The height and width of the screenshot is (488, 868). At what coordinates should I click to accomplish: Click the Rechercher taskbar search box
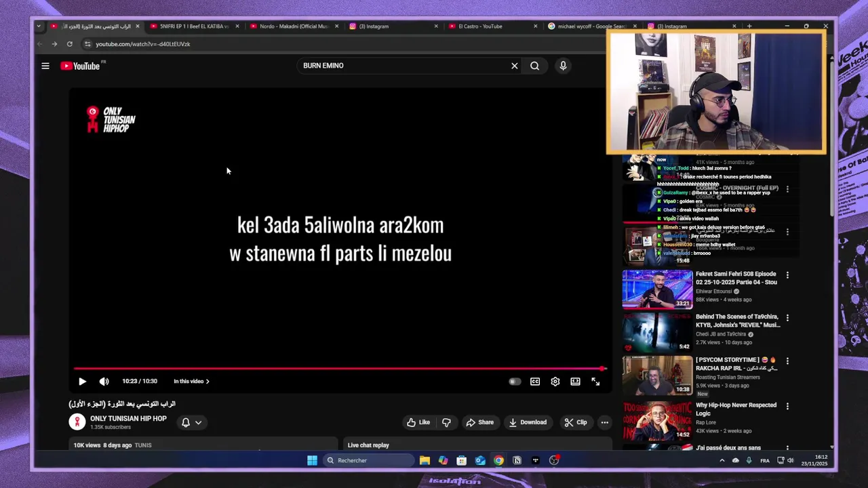[368, 460]
